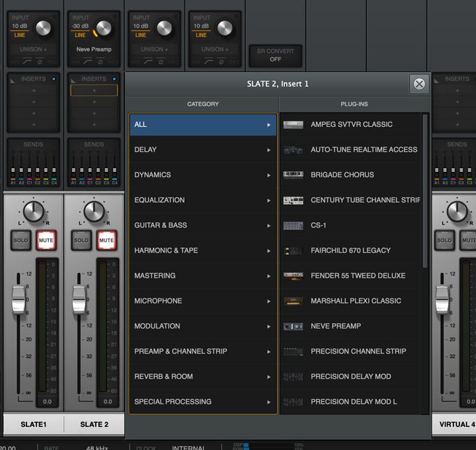Viewport: 476px width, 450px height.
Task: Click SLATE1 inserts panel corner triangle
Action: point(13,81)
